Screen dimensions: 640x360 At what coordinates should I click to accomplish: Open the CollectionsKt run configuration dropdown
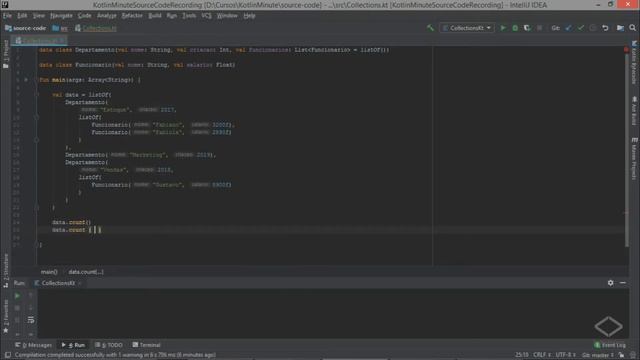pyautogui.click(x=467, y=28)
